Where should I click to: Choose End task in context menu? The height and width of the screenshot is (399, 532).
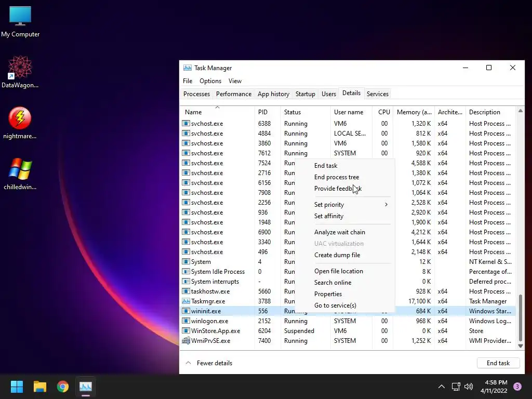345,166
